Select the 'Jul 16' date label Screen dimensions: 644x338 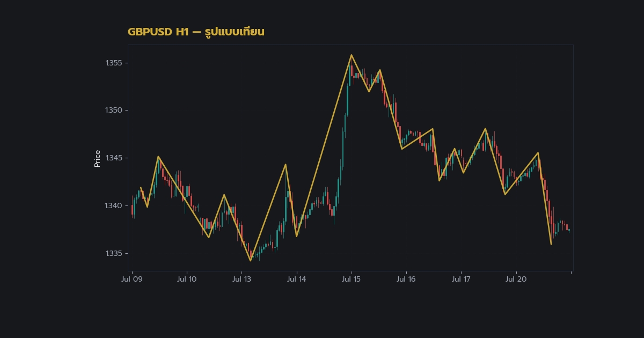tap(406, 279)
